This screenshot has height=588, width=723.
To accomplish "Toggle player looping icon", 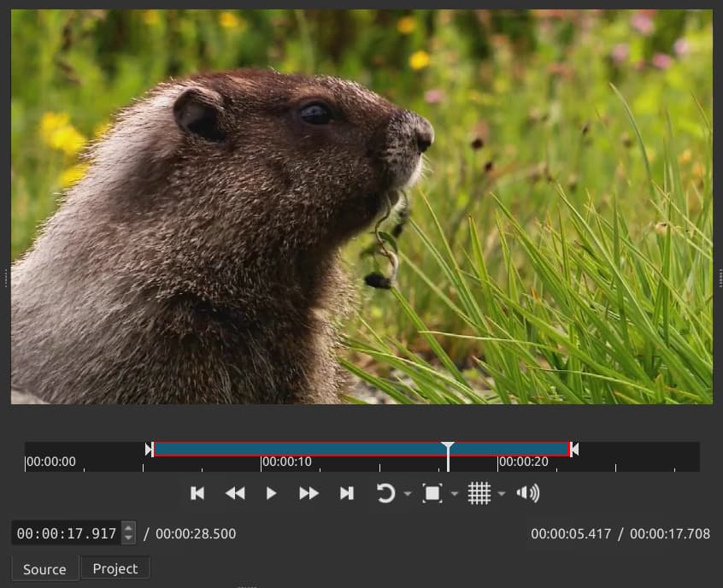I will click(x=385, y=493).
